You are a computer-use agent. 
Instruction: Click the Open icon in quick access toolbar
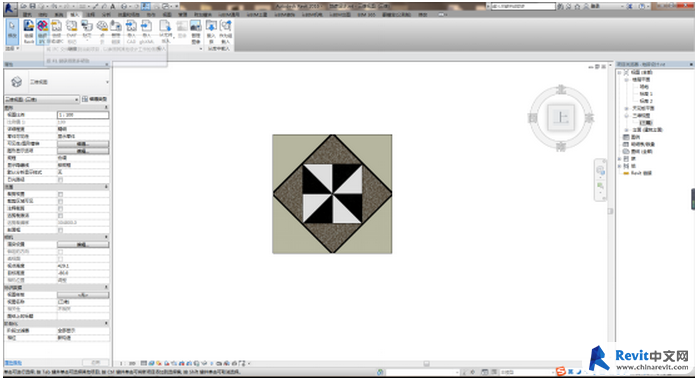point(23,6)
